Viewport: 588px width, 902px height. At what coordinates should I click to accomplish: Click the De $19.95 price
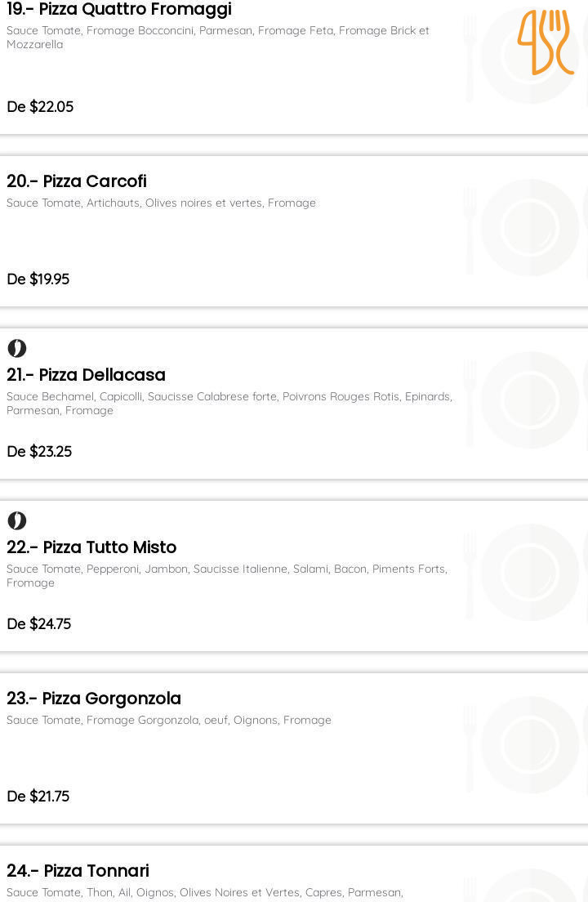click(38, 279)
